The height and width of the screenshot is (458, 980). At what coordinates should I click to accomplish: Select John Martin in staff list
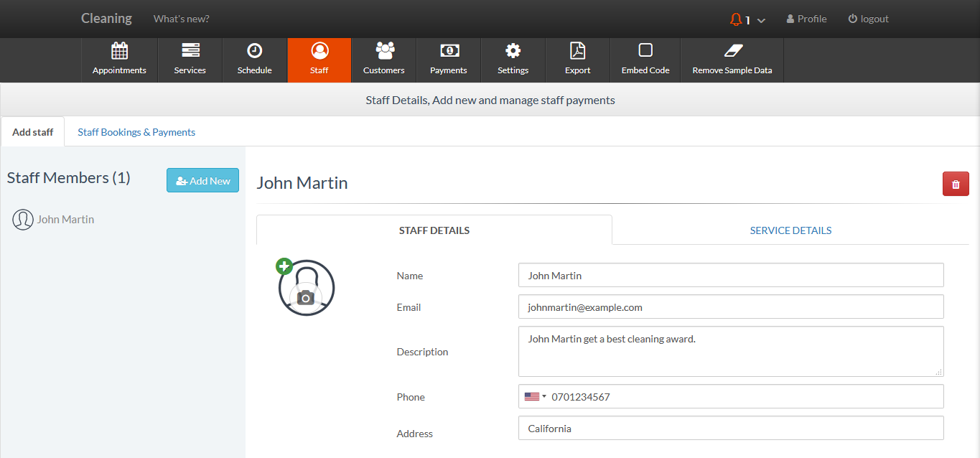click(65, 220)
